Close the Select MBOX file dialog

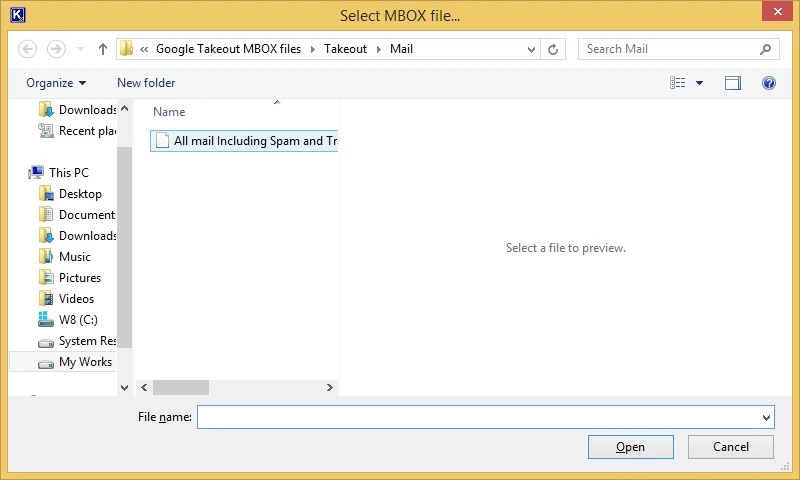point(777,11)
